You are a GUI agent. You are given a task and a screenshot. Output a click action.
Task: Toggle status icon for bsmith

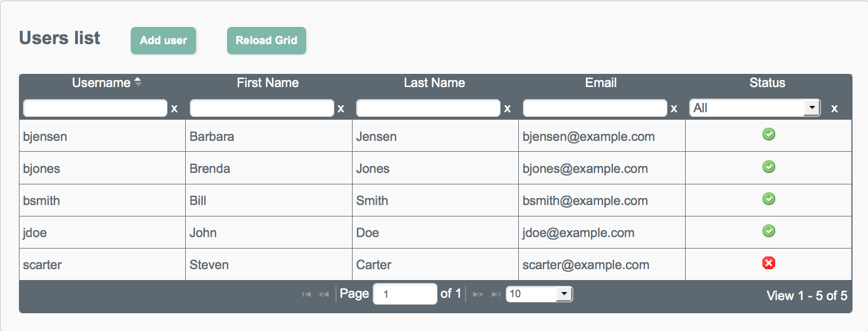[x=769, y=199]
